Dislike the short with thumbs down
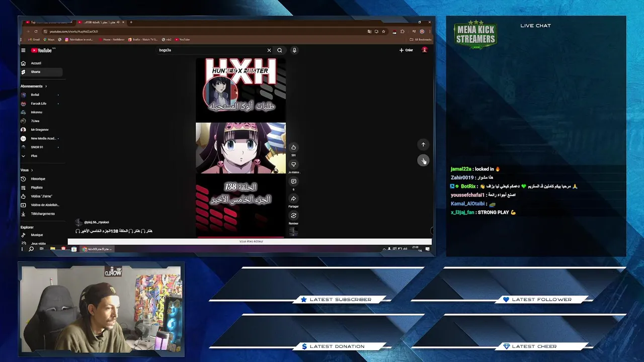Screen dimensions: 644x362 (294, 164)
